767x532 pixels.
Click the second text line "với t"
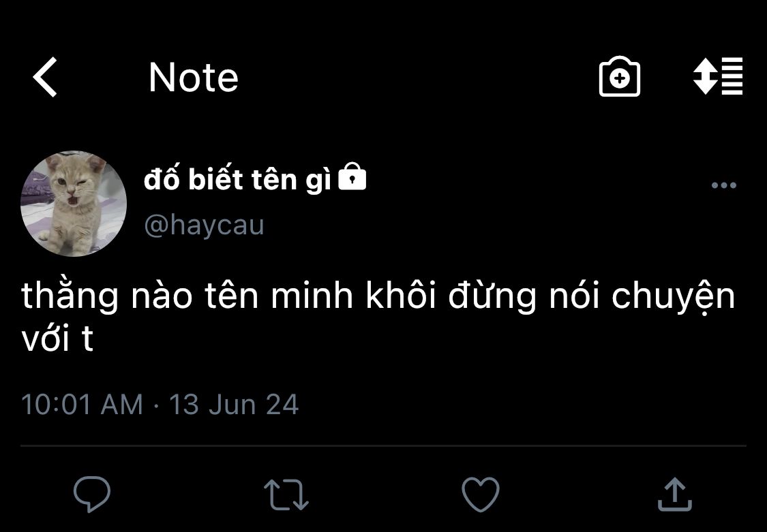click(57, 339)
